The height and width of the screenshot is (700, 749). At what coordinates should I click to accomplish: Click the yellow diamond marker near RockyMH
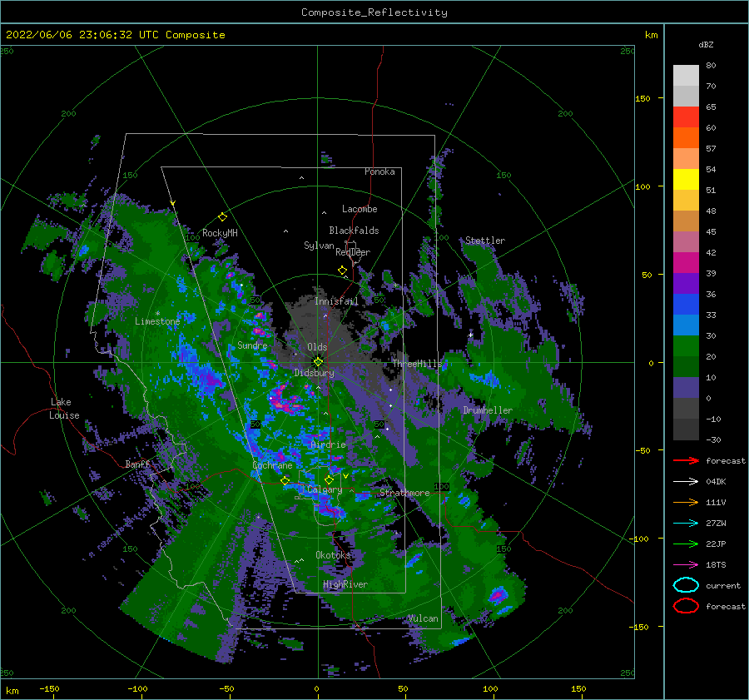222,217
